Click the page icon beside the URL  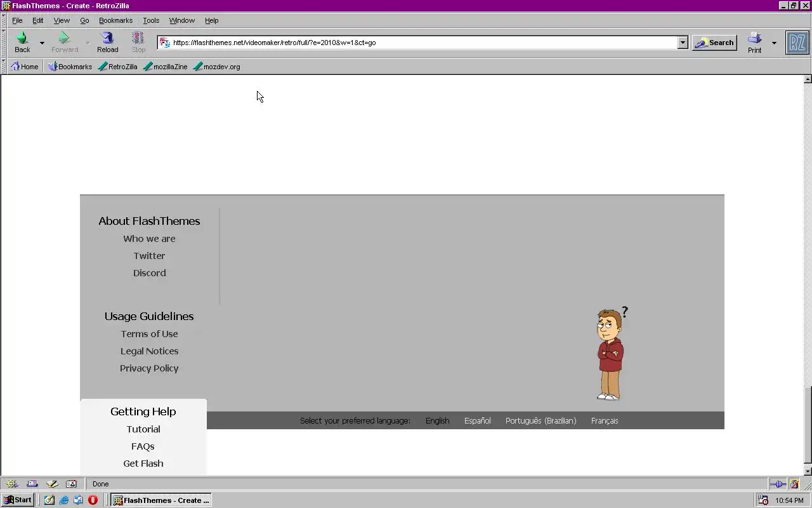(x=164, y=43)
